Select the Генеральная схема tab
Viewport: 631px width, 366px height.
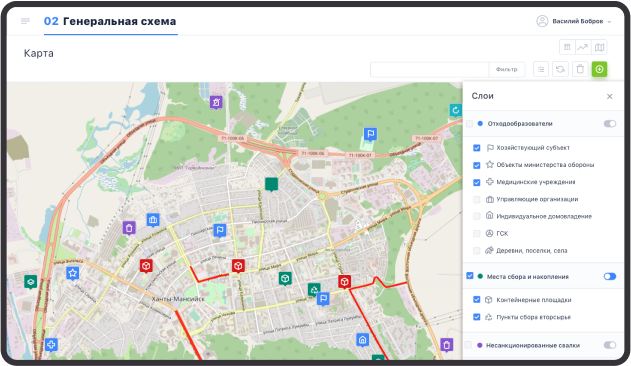(110, 21)
